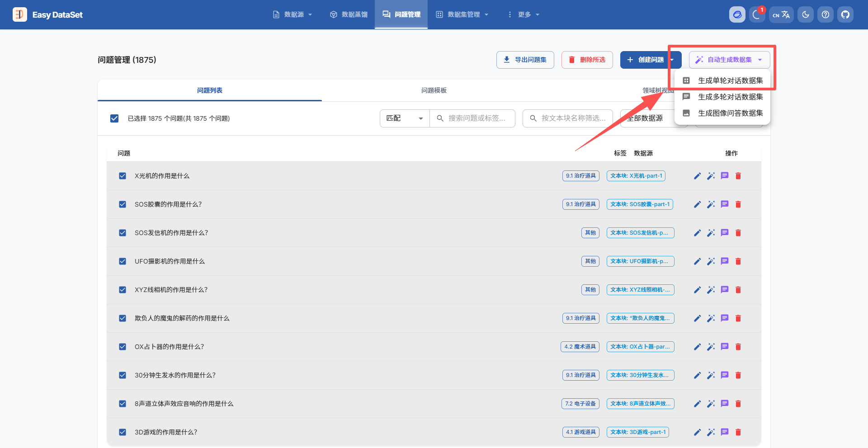Viewport: 868px width, 448px height.
Task: Uncheck the XYZ线相机的作用是什么 row checkbox
Action: (123, 290)
